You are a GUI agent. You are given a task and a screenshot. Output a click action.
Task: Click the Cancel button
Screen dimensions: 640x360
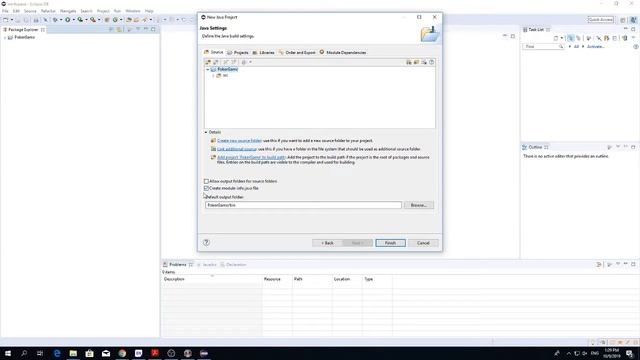[x=423, y=243]
